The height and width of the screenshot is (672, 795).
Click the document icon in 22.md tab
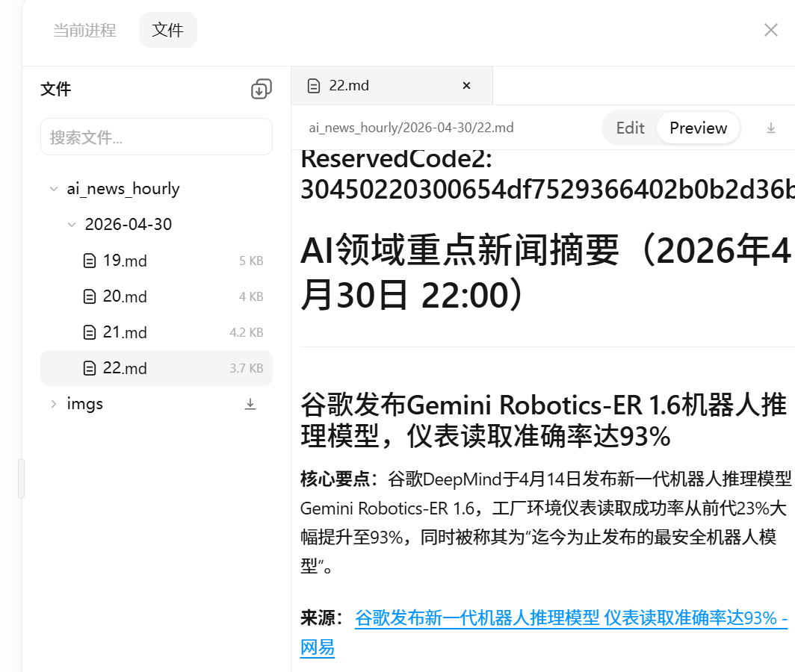click(314, 86)
